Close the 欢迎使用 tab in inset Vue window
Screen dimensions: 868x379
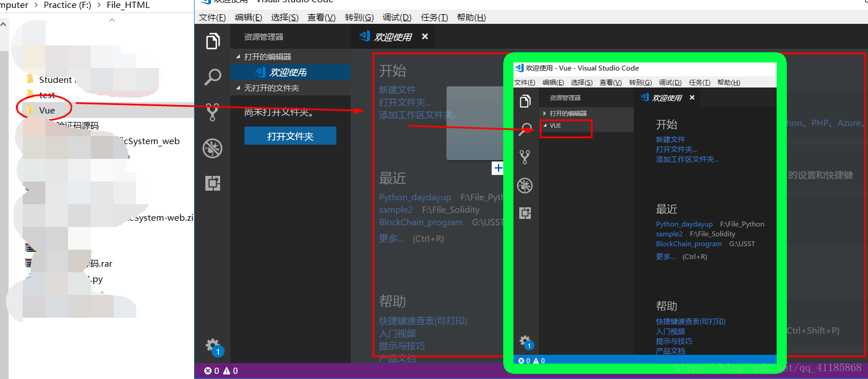(x=692, y=98)
